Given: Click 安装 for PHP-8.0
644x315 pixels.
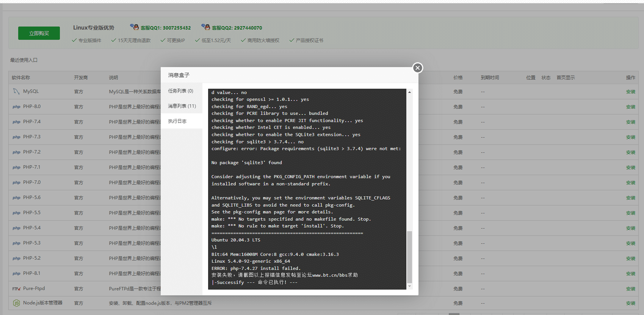Looking at the screenshot, I should 631,107.
